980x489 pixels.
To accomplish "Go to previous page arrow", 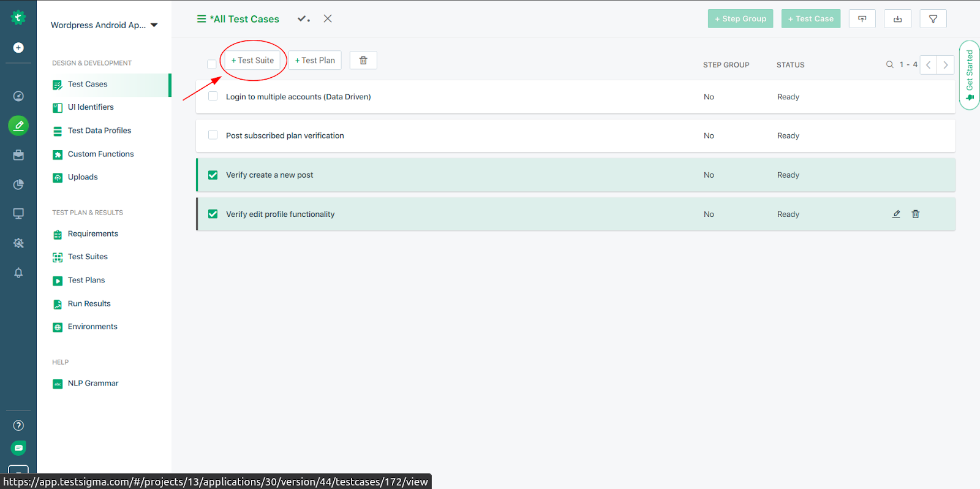I will pyautogui.click(x=928, y=64).
